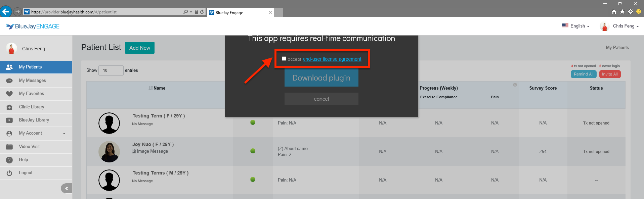Screen dimensions: 644x199
Task: Open patient Joy Kuo ( F / 28Y )
Action: 153,144
